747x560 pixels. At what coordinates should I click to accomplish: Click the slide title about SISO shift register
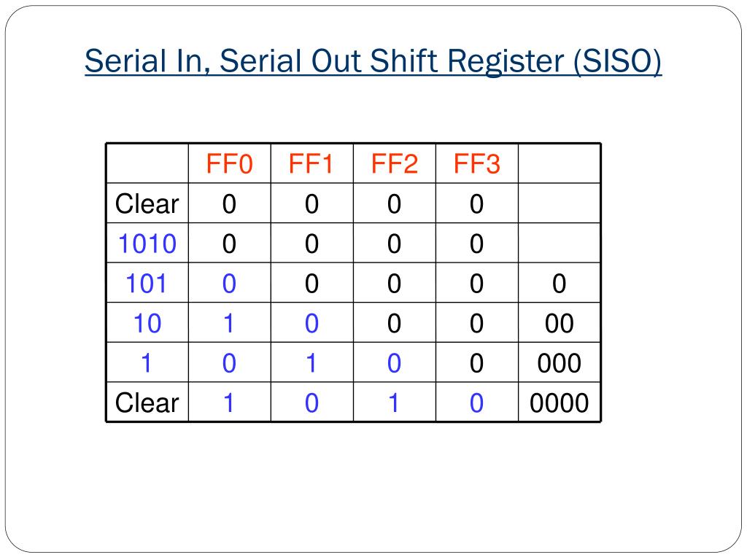point(373,61)
